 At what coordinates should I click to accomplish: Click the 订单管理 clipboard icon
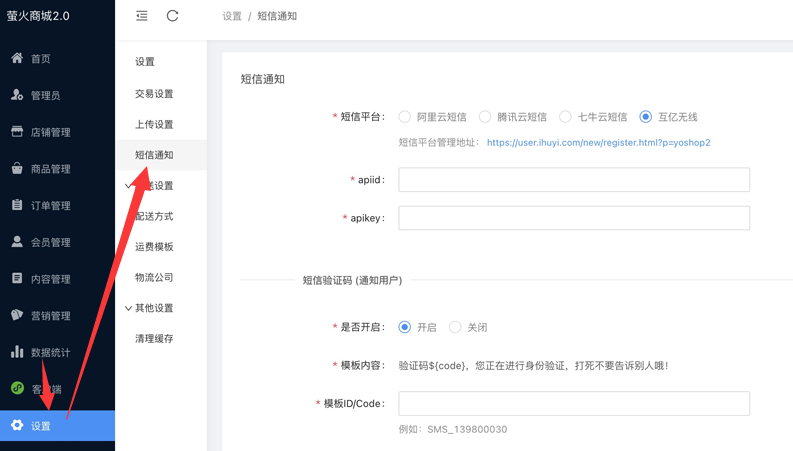pyautogui.click(x=17, y=205)
